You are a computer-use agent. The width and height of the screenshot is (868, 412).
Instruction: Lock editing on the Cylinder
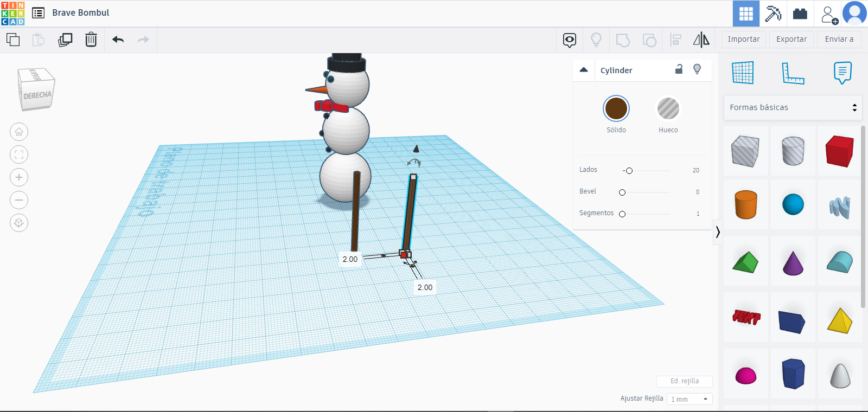pos(679,69)
